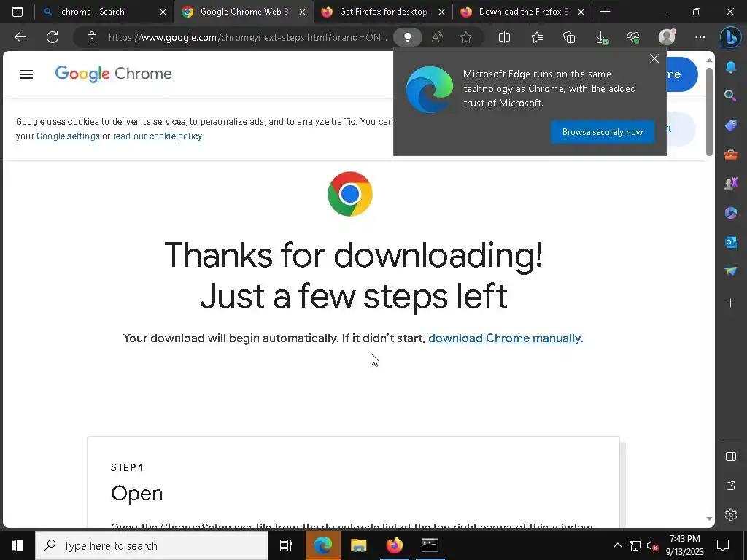Image resolution: width=747 pixels, height=560 pixels.
Task: Click 'Thanks for downloading!' heading text
Action: pos(354,256)
